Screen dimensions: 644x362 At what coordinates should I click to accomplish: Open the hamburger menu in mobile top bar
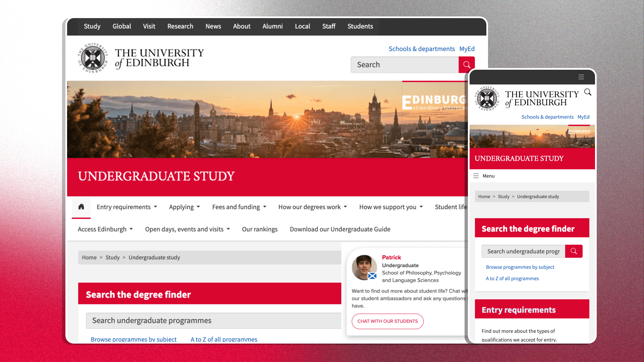point(581,77)
